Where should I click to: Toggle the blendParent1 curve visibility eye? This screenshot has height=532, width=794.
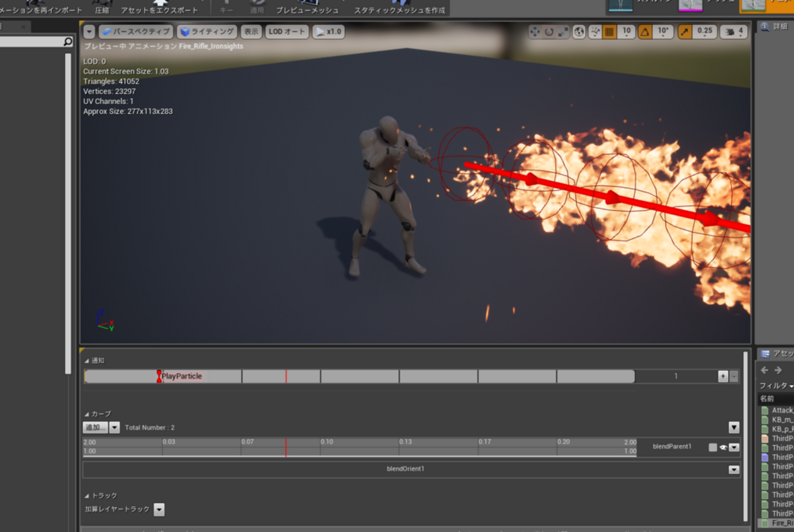[723, 447]
